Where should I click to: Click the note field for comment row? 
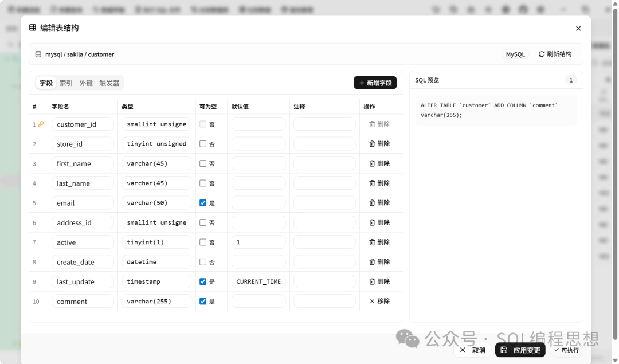coord(324,301)
